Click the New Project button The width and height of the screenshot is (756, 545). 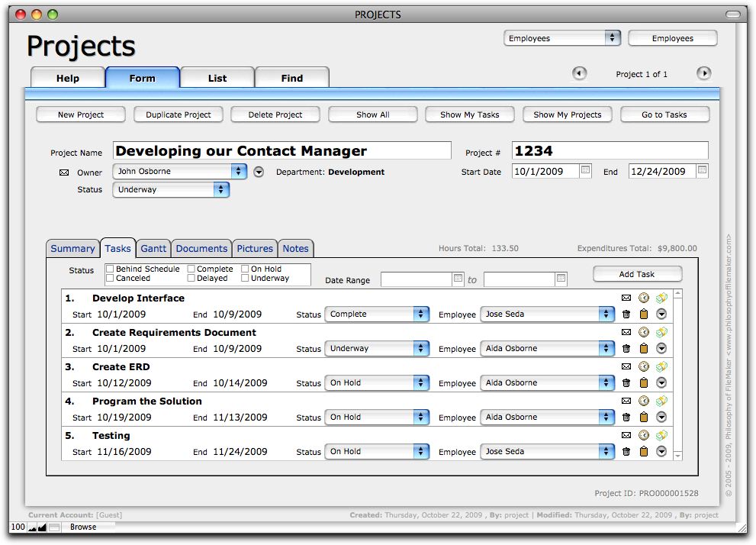81,114
